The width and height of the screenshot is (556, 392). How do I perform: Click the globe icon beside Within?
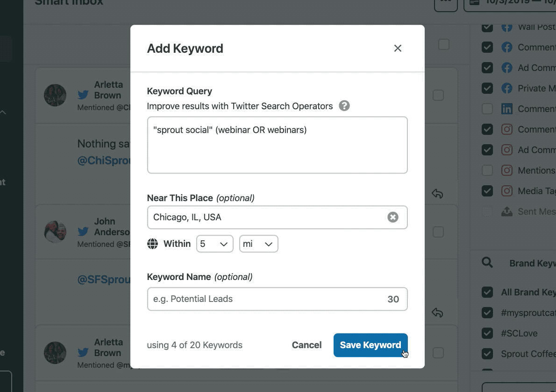click(153, 244)
